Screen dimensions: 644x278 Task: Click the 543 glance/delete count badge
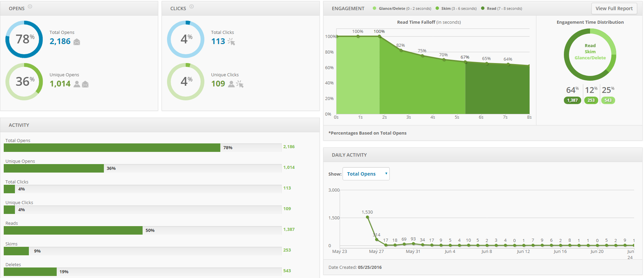[608, 100]
